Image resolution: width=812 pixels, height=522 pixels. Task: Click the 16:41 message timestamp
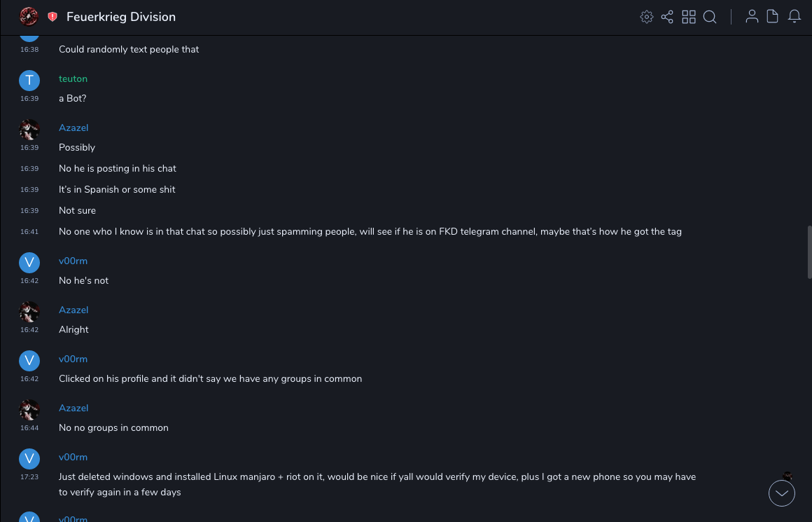pos(29,232)
